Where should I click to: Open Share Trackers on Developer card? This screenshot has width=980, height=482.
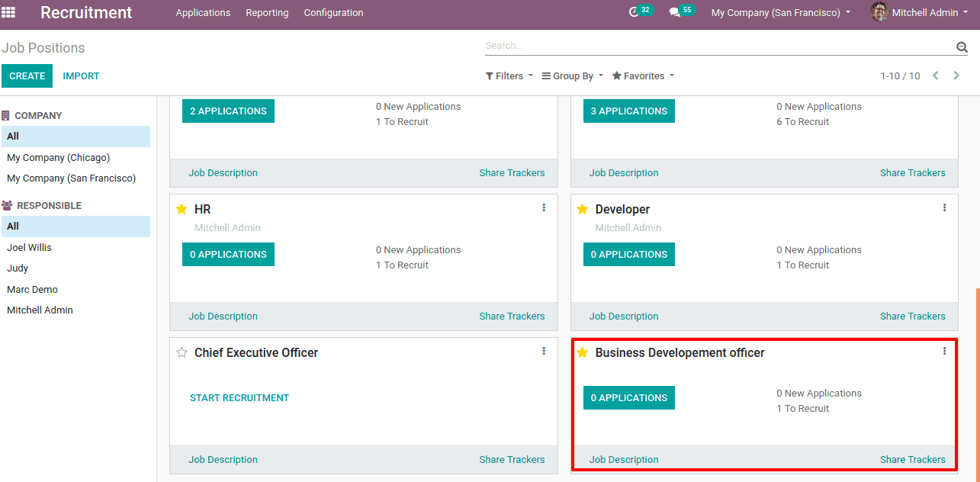[x=912, y=316]
